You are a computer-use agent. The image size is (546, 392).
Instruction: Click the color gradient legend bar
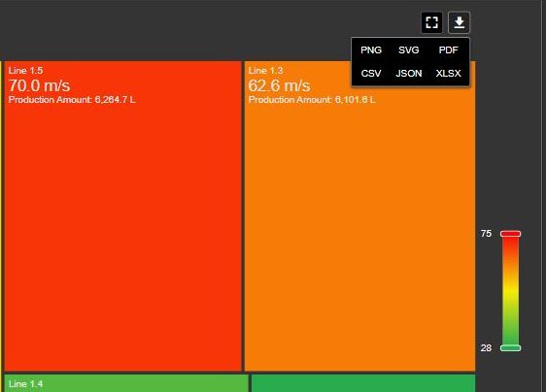510,291
